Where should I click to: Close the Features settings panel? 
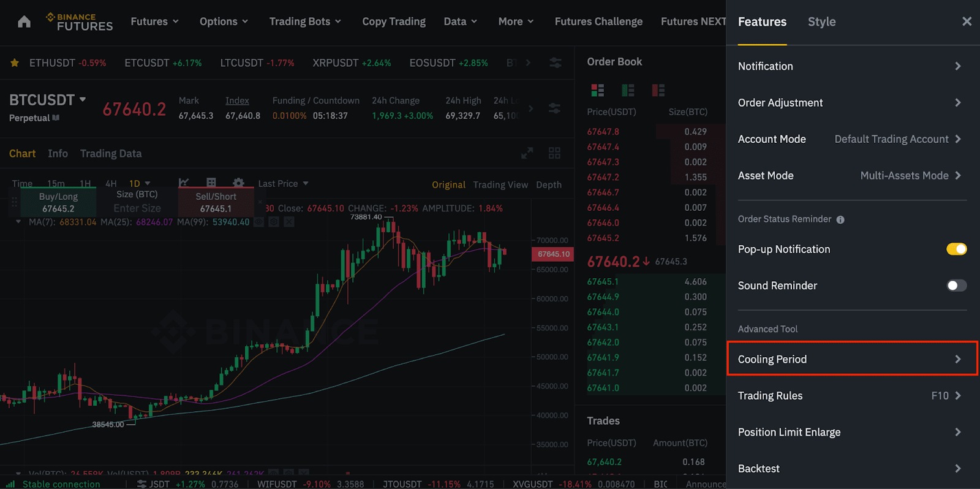(967, 21)
